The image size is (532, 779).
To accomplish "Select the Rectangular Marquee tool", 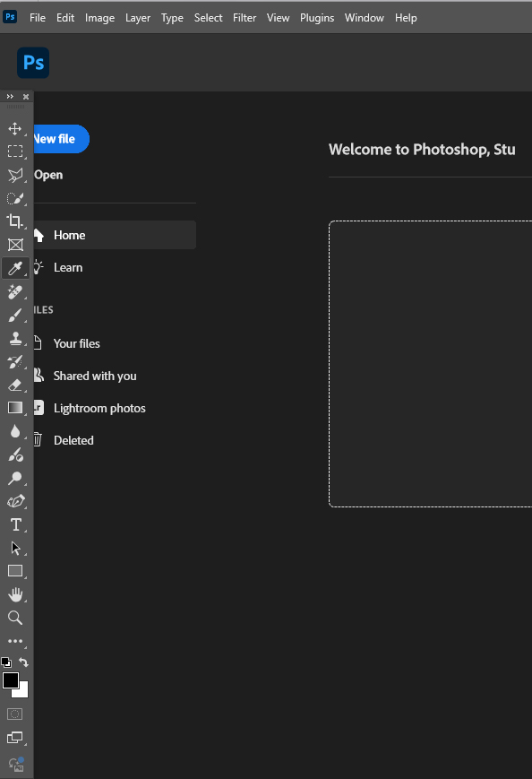I will tap(14, 151).
